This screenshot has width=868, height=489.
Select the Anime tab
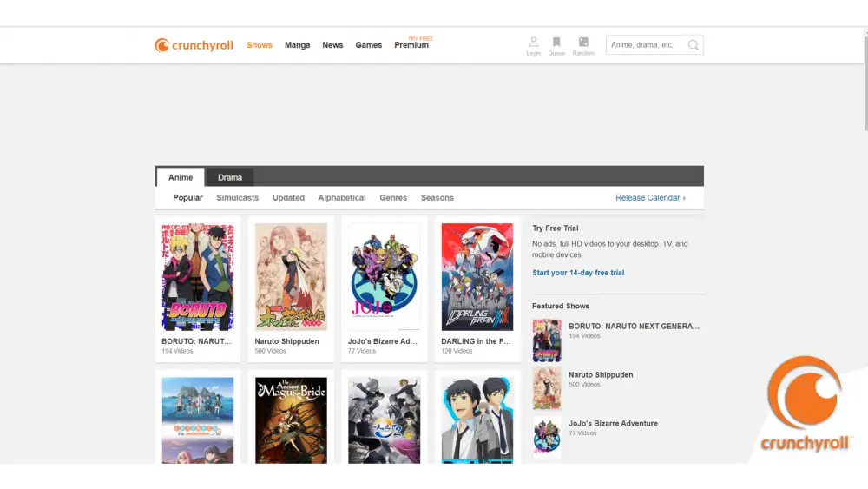click(x=181, y=177)
